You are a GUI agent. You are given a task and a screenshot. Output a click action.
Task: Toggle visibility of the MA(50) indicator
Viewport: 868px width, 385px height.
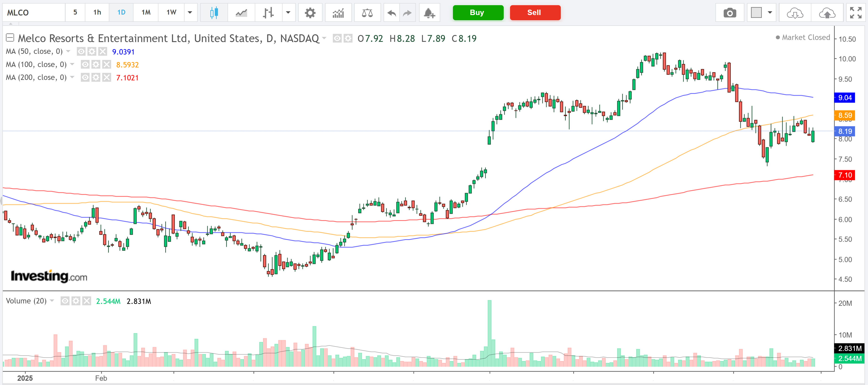[81, 51]
